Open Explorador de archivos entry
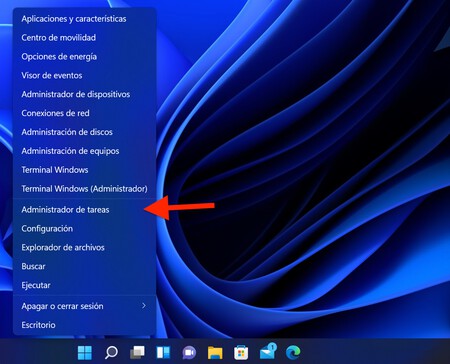This screenshot has width=450, height=364. pyautogui.click(x=84, y=247)
